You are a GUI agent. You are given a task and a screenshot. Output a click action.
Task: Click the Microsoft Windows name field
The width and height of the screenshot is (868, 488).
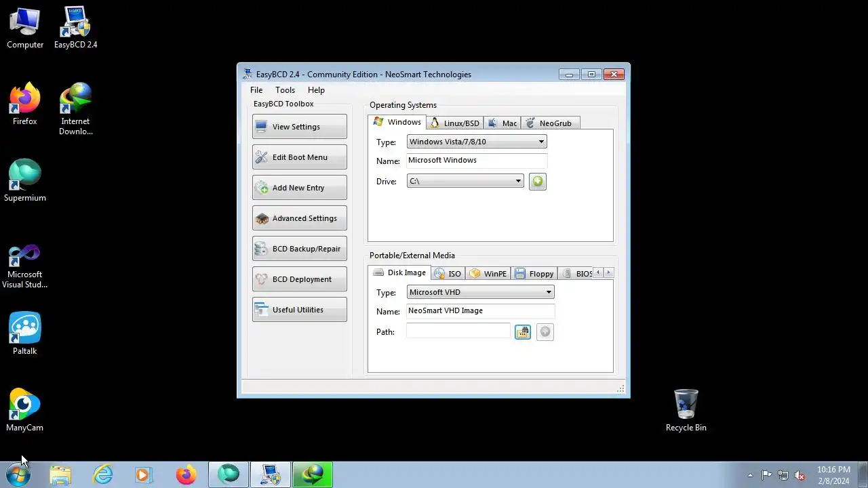pyautogui.click(x=477, y=161)
